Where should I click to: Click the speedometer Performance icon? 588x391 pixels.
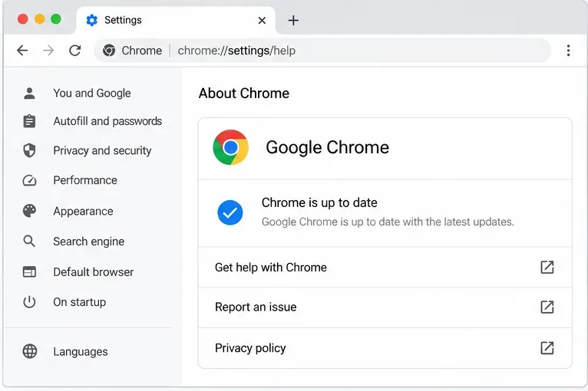click(x=29, y=180)
